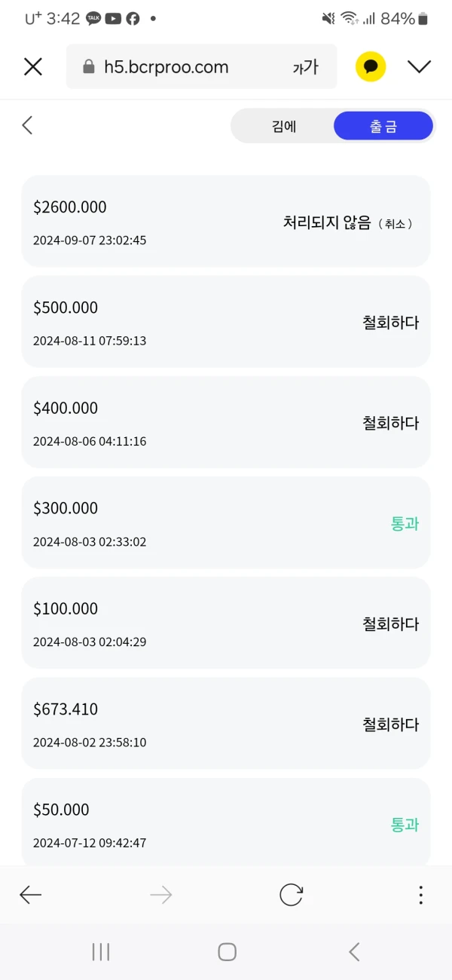Reload the page with the refresh icon

coord(291,895)
